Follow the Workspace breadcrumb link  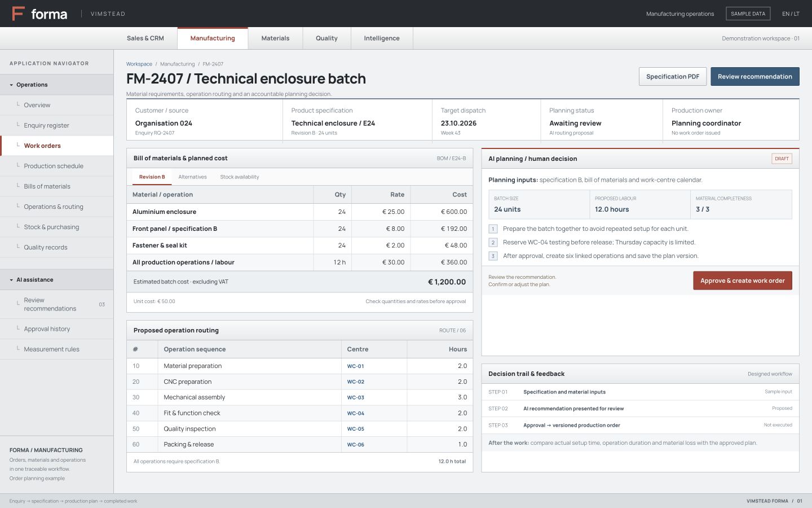point(139,64)
